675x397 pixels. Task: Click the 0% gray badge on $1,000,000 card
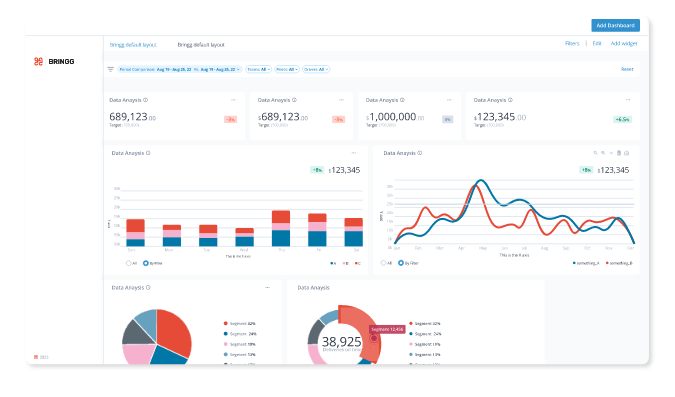[x=447, y=119]
